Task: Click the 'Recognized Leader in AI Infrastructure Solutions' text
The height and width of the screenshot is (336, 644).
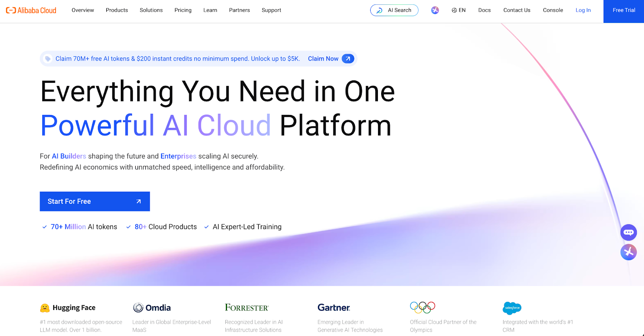Action: coord(254,326)
